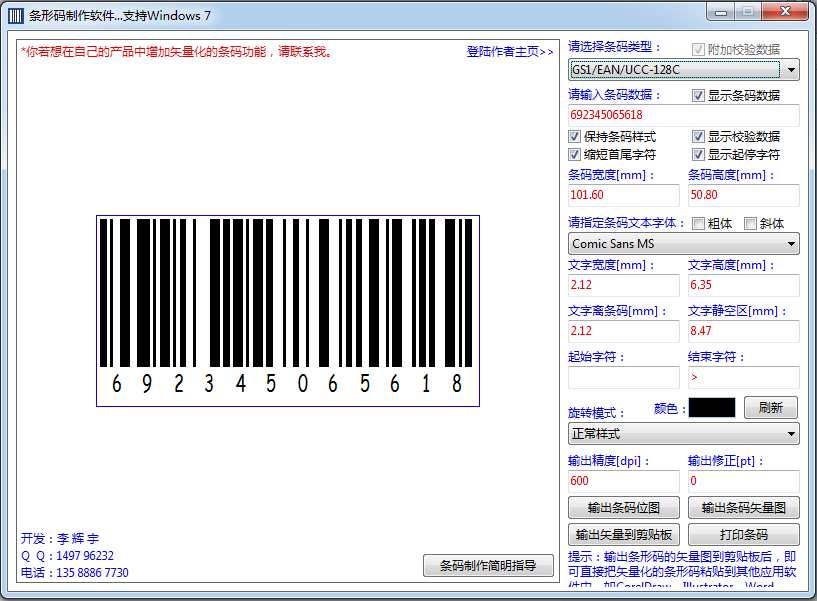
Task: Click the barcode app icon in title bar
Action: coord(16,16)
